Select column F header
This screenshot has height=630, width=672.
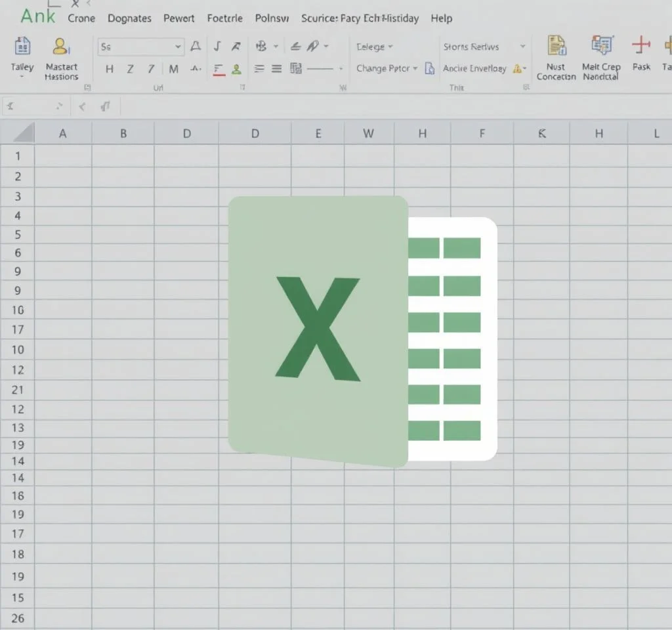(482, 134)
